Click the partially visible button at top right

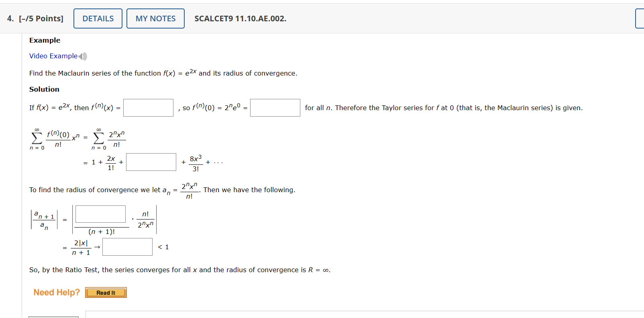[x=640, y=18]
